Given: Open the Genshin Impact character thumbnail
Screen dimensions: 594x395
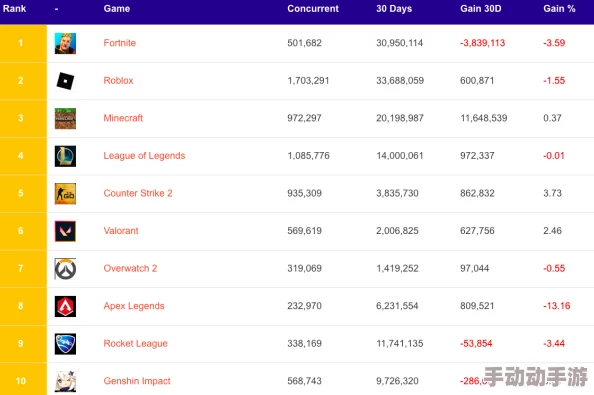Looking at the screenshot, I should (x=65, y=381).
